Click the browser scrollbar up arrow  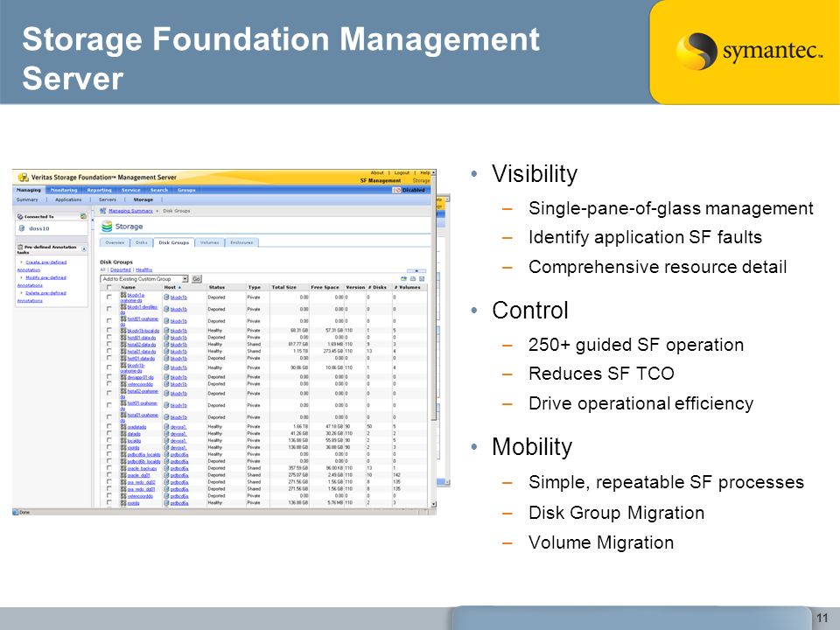tap(433, 172)
